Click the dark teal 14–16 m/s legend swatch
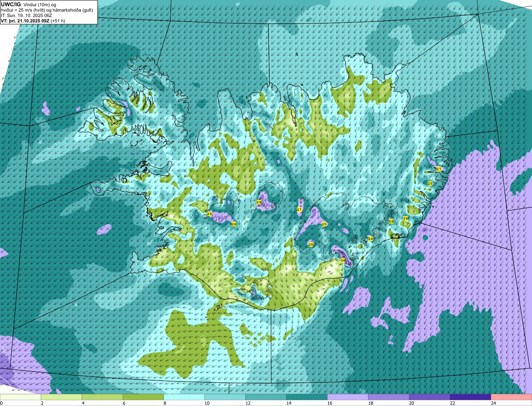 pos(307,397)
